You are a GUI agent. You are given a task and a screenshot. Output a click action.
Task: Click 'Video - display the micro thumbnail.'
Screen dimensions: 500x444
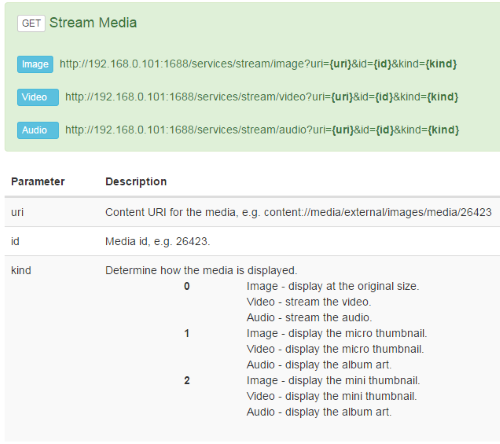(335, 349)
